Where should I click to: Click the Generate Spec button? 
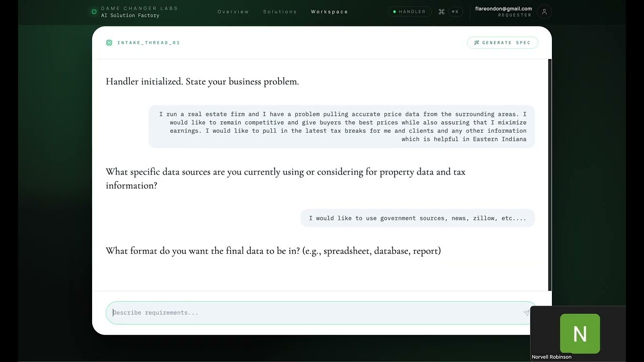tap(502, 43)
